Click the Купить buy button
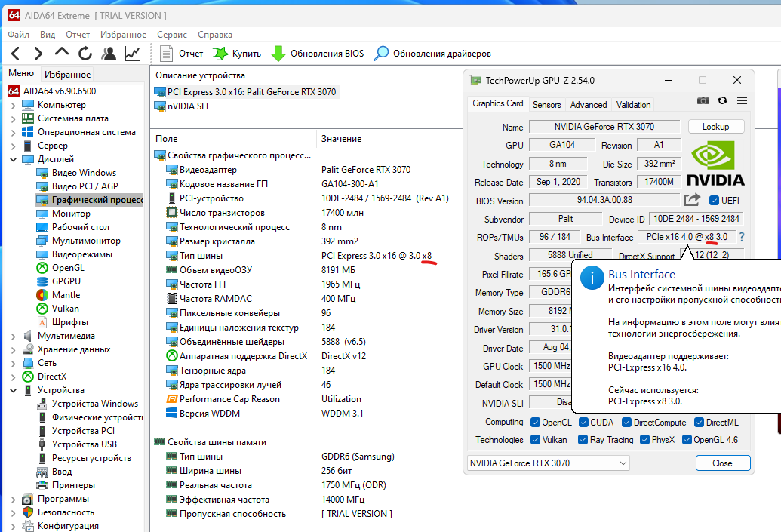 point(237,54)
